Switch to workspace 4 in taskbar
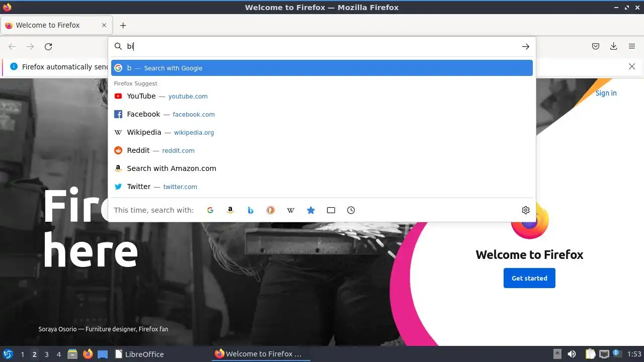This screenshot has width=644, height=362. coord(58,354)
